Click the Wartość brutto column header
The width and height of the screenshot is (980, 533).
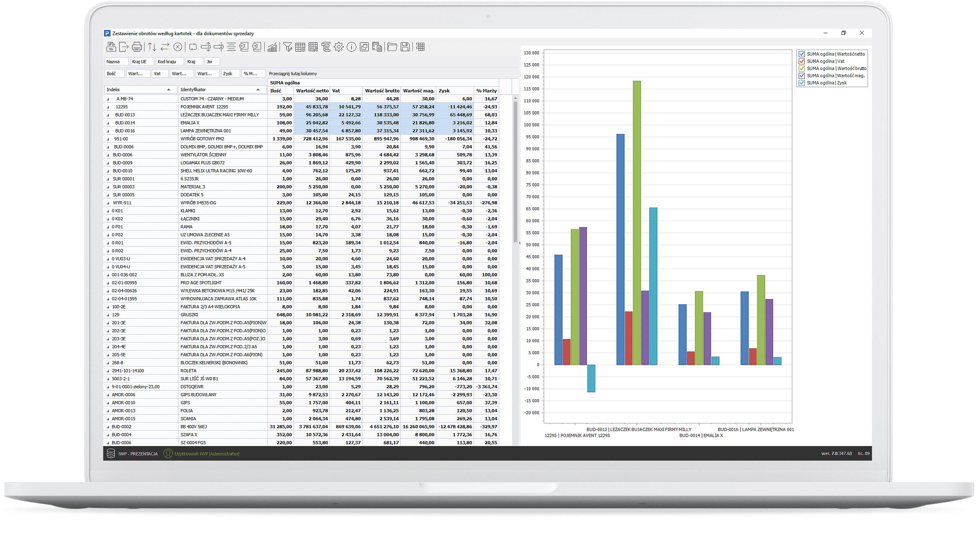point(382,91)
